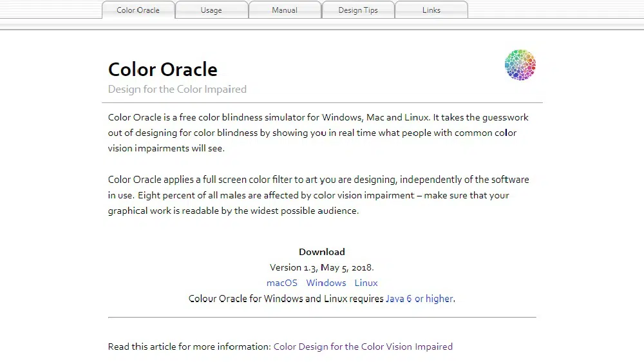Click the horizontal divider below the Java requirement
Screen dimensions: 644x362
pos(322,318)
